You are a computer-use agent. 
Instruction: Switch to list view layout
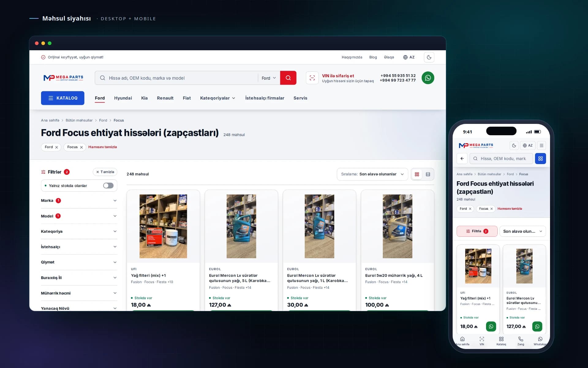pyautogui.click(x=428, y=174)
